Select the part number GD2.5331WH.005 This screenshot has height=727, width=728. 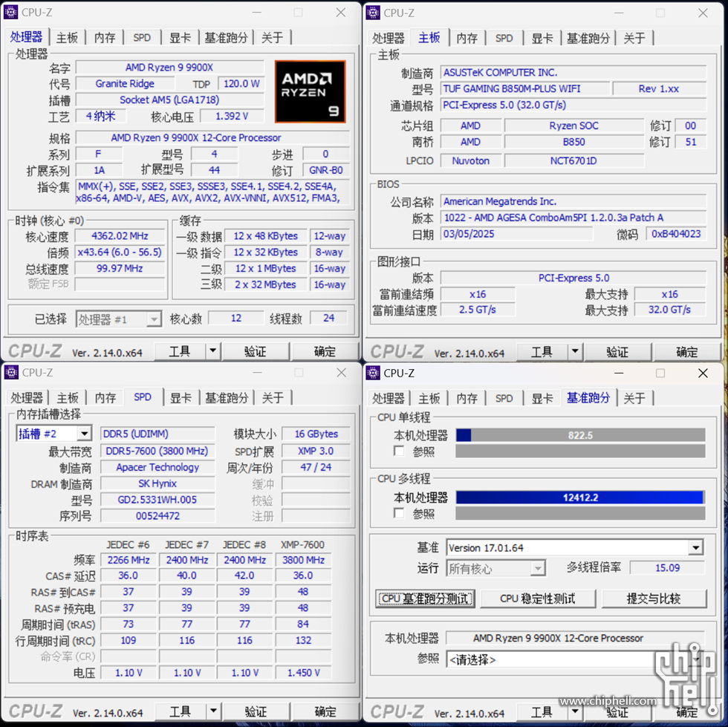click(157, 500)
